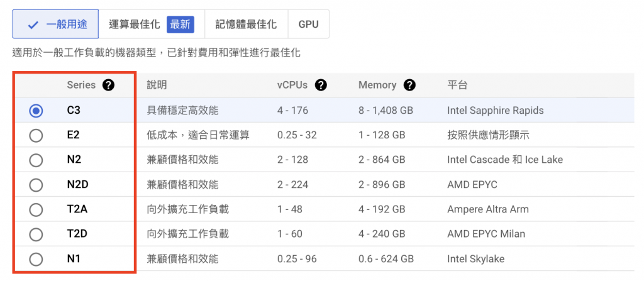Pick the N2D series radio button

point(36,185)
